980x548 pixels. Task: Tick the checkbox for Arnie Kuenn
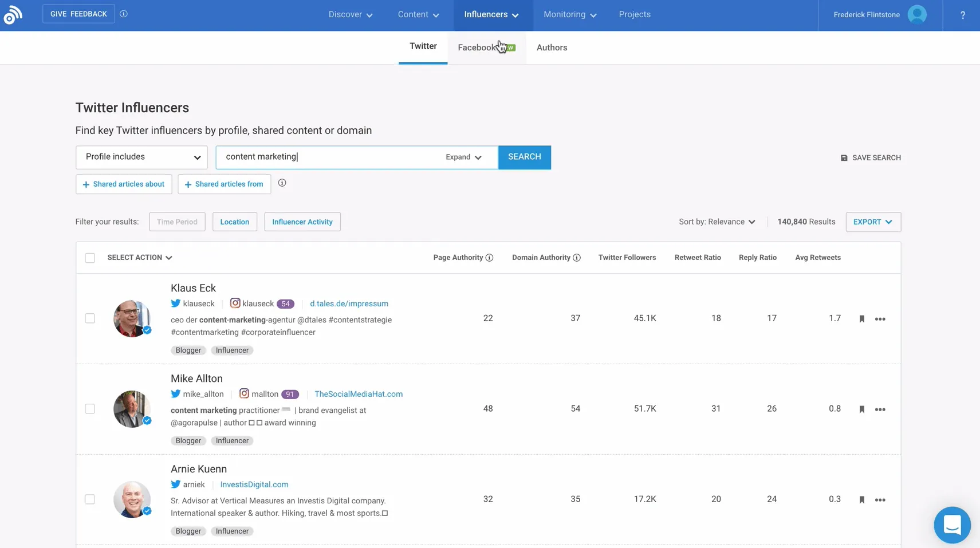[90, 499]
